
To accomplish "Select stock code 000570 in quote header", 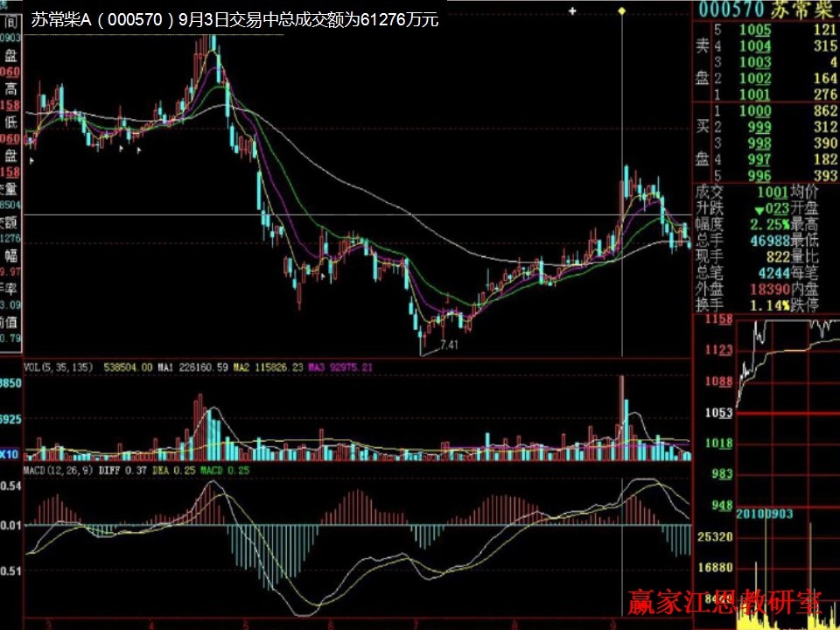I will point(731,11).
